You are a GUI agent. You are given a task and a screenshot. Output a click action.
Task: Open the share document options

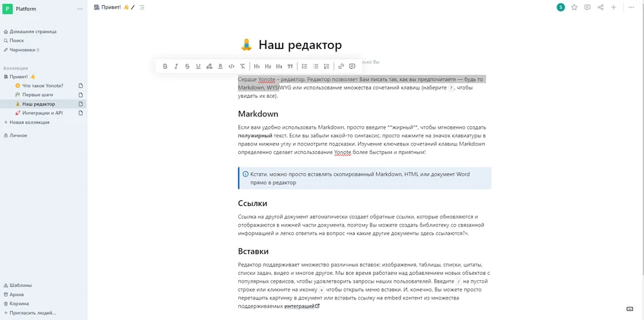coord(600,7)
